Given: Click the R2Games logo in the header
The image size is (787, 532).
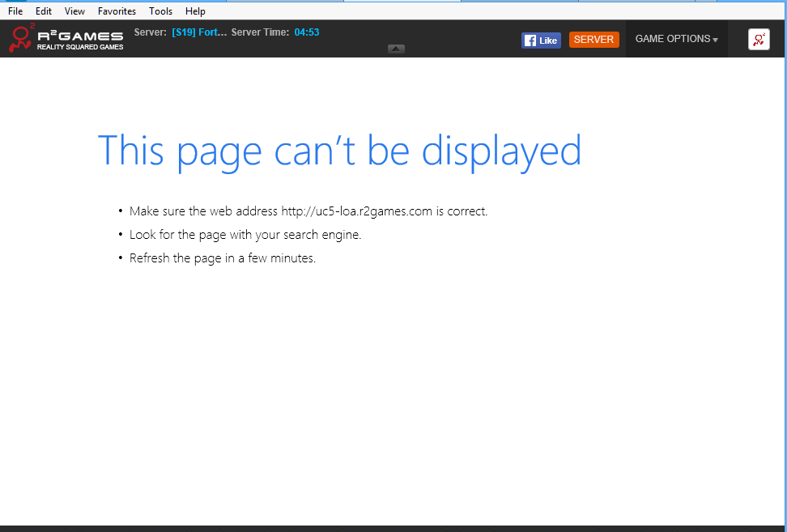Looking at the screenshot, I should point(65,37).
